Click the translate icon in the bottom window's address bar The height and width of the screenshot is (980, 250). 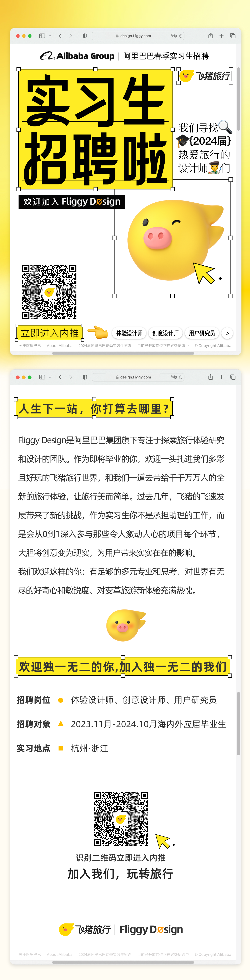pyautogui.click(x=174, y=377)
